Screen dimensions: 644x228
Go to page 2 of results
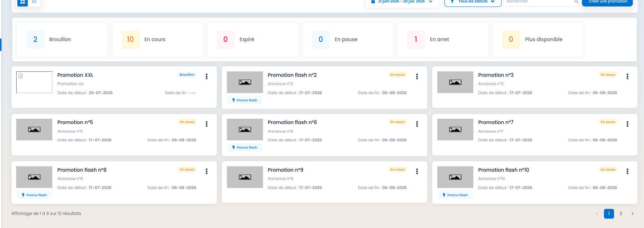[x=621, y=214]
